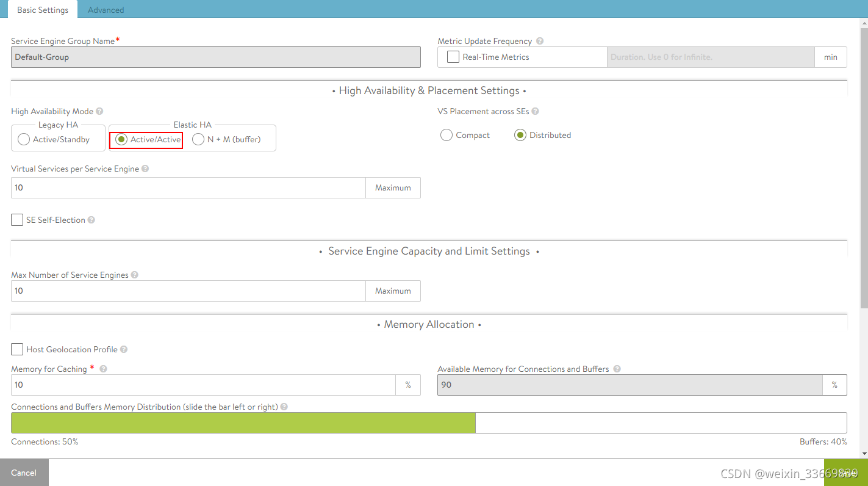Click the Connections and Buffers memory slider bar
The image size is (868, 486).
coord(429,423)
